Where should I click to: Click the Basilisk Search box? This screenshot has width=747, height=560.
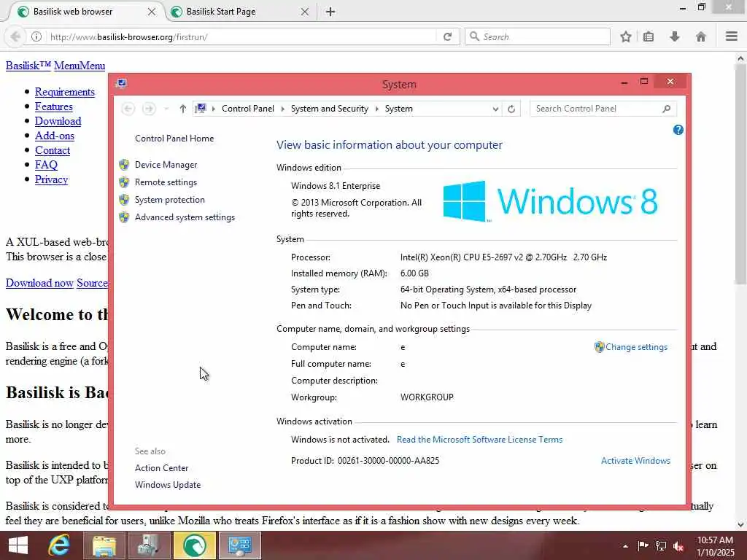(538, 36)
